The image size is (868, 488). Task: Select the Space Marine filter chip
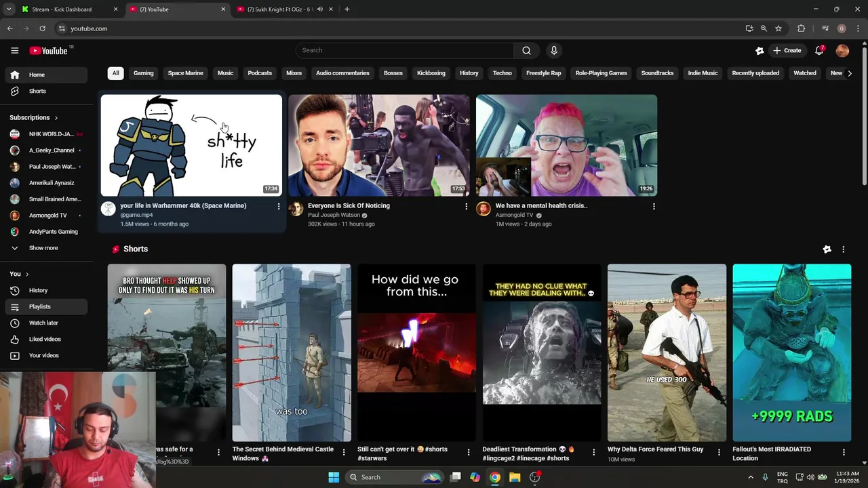(x=186, y=73)
